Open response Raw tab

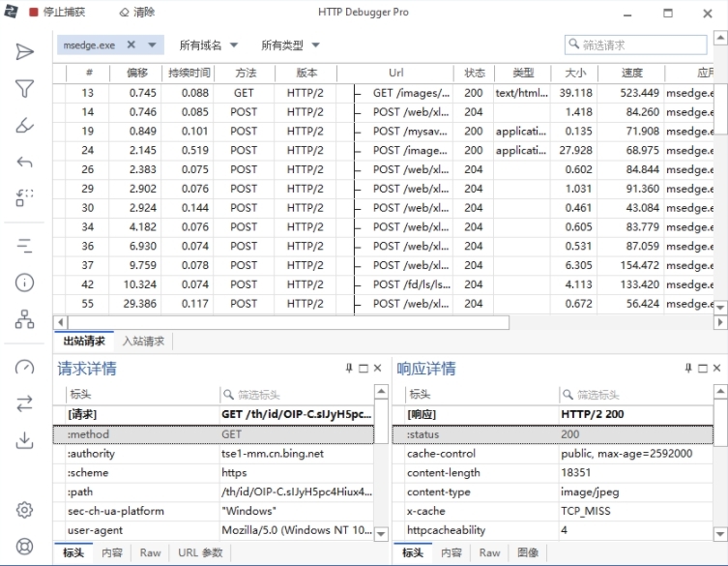pos(490,552)
